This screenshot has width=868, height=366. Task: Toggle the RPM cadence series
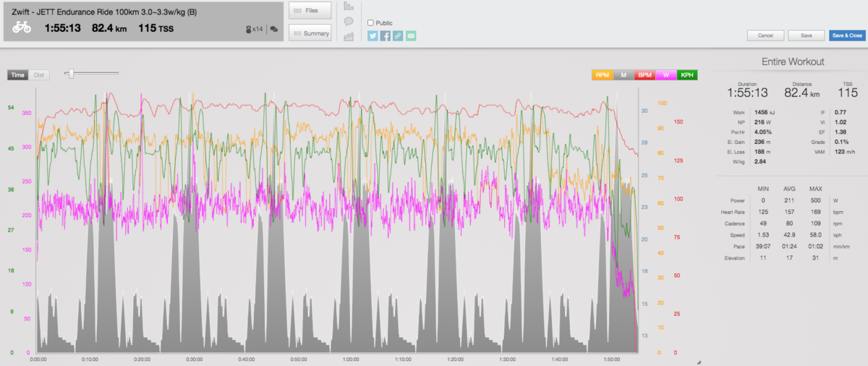(x=602, y=75)
